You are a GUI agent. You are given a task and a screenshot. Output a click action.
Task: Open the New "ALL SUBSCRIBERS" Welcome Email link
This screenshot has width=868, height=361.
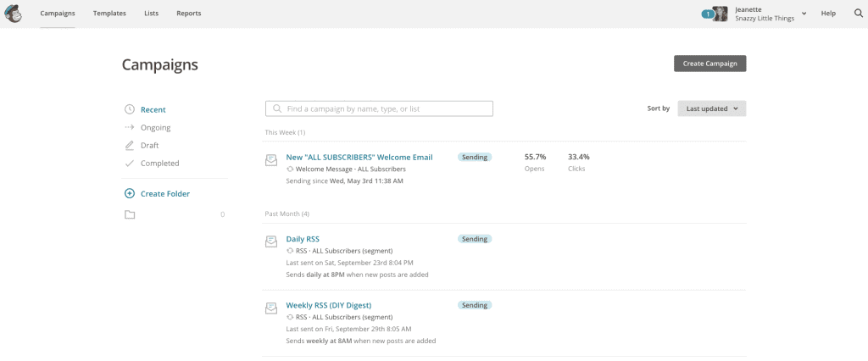pyautogui.click(x=359, y=158)
